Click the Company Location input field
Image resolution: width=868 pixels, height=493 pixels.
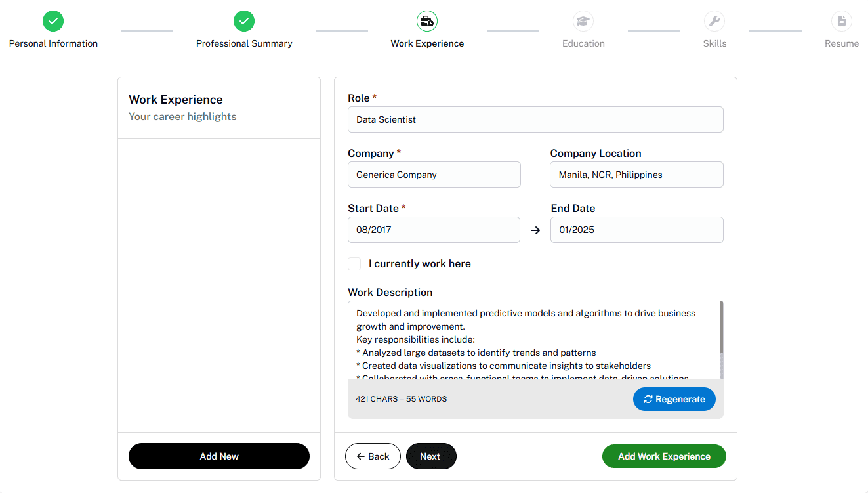636,175
